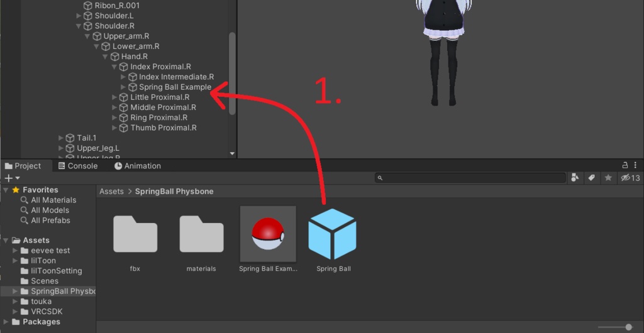This screenshot has height=333, width=644.
Task: Open the Project panel three-dot options menu
Action: [x=635, y=165]
